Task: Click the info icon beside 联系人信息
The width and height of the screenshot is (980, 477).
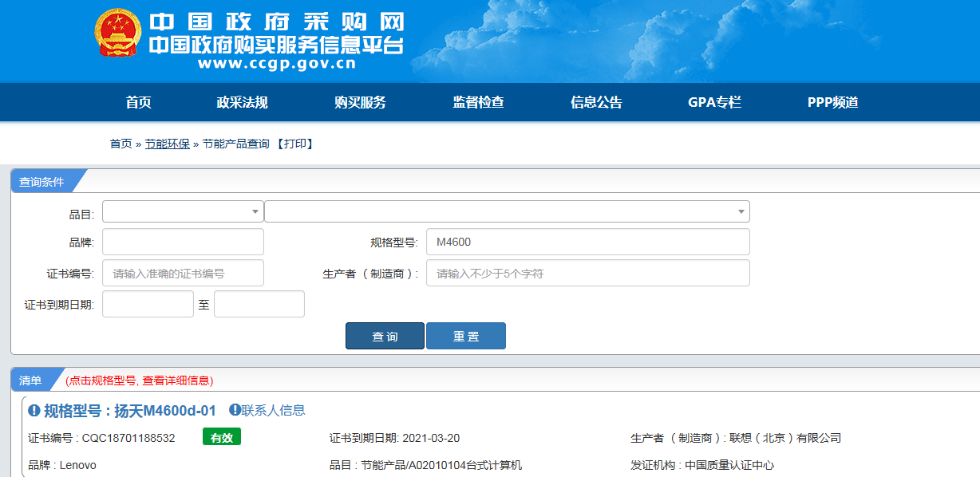Action: [235, 410]
